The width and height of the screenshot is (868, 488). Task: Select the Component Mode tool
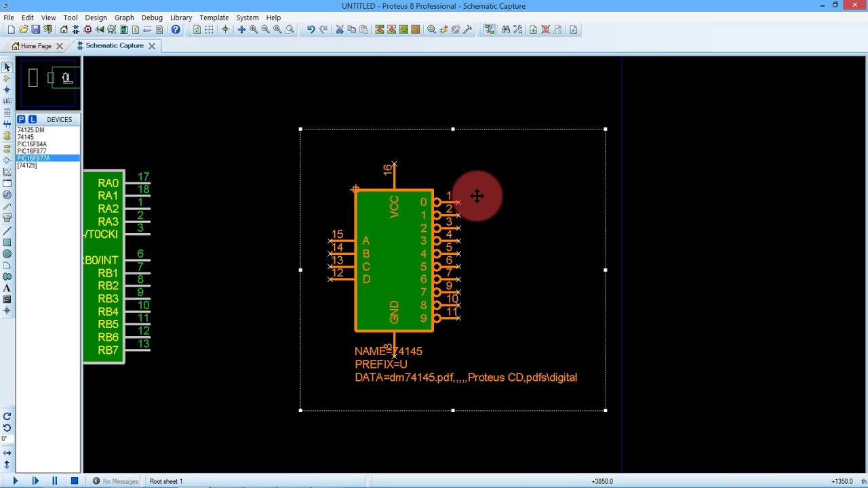[7, 79]
